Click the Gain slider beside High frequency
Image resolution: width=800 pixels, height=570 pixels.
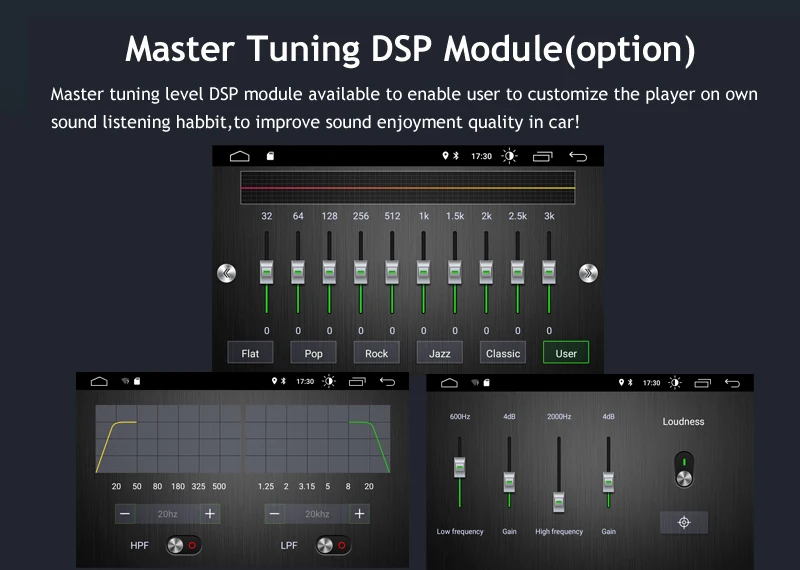(608, 482)
